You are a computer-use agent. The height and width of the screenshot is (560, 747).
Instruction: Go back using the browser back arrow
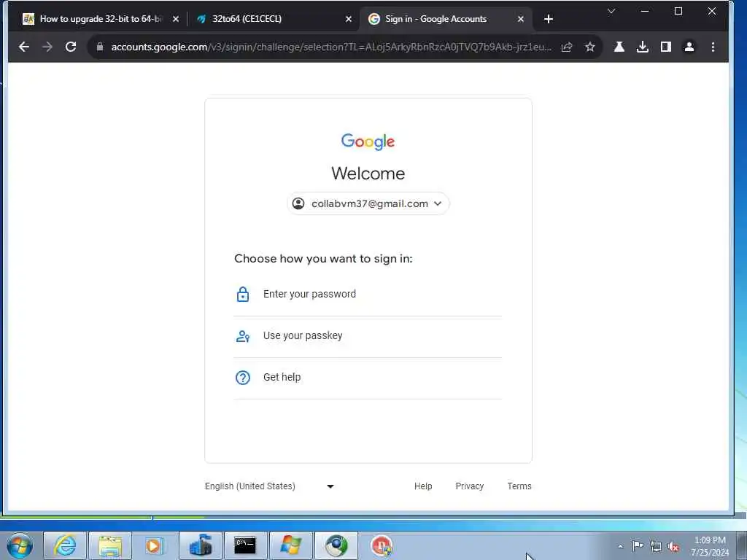(24, 47)
